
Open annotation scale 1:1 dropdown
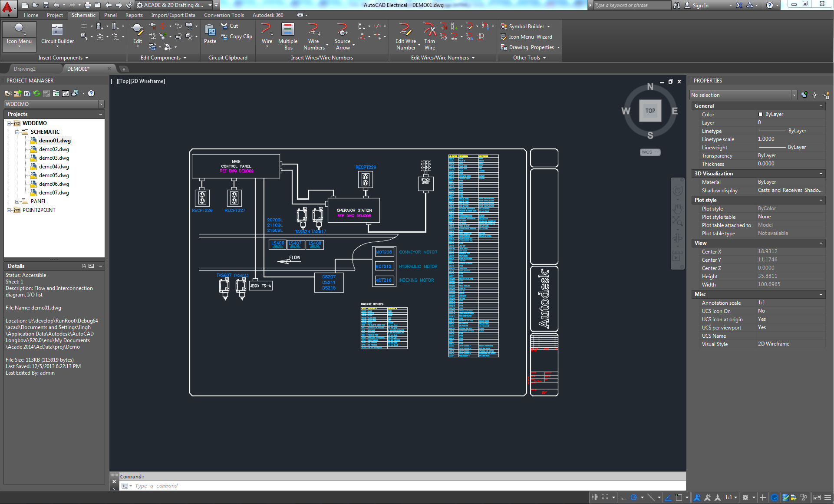(731, 497)
